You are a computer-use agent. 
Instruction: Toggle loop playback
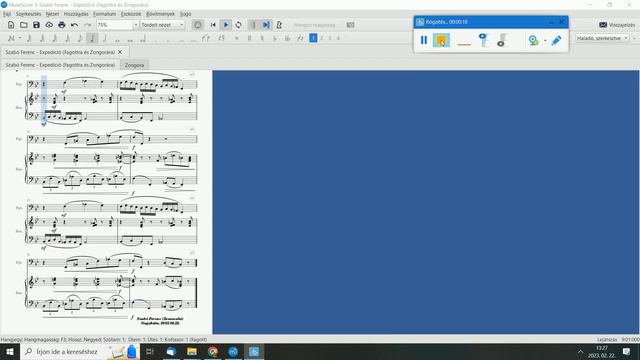click(238, 25)
